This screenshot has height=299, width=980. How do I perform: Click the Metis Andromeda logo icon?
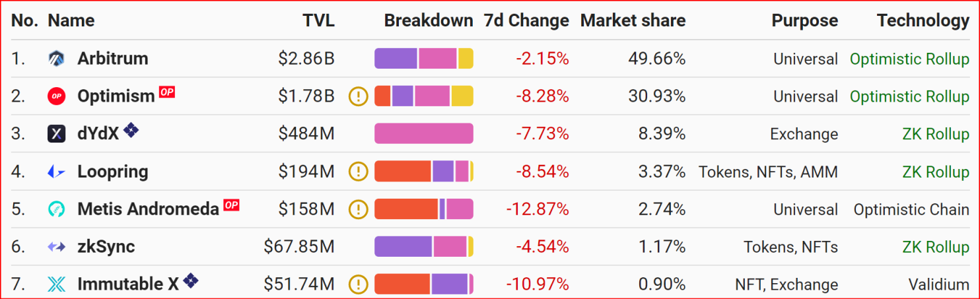click(56, 209)
